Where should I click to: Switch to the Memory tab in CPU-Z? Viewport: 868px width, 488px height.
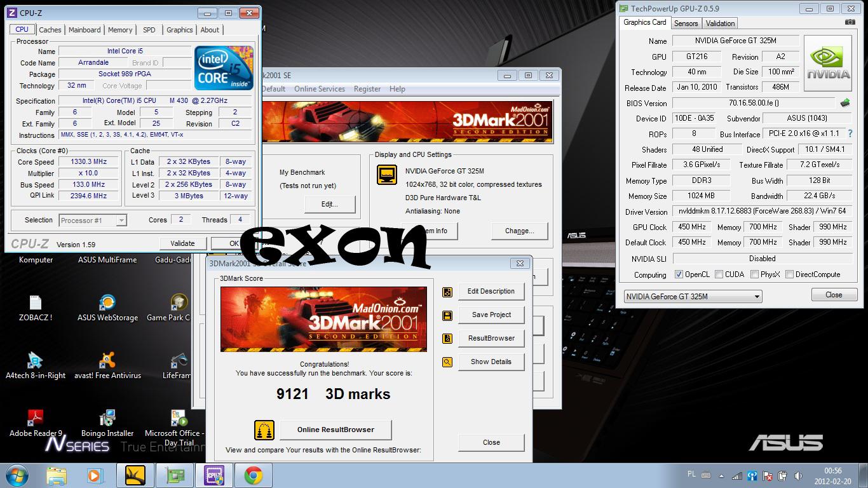[120, 30]
